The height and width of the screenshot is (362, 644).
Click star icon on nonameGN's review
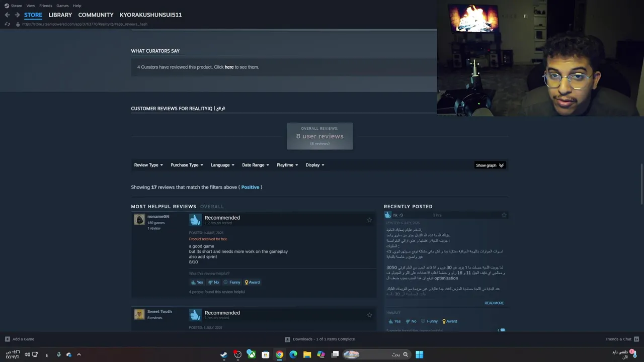pos(369,220)
